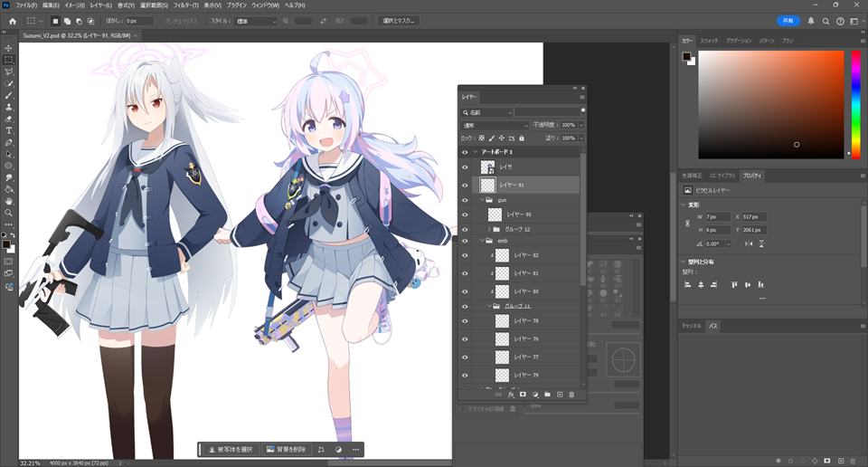The height and width of the screenshot is (467, 868).
Task: Switch to the スウォッチ tab
Action: tap(710, 41)
